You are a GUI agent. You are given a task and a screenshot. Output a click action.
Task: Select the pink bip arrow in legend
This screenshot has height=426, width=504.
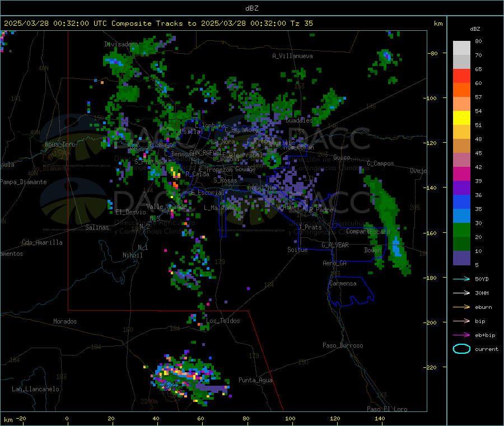coord(461,321)
